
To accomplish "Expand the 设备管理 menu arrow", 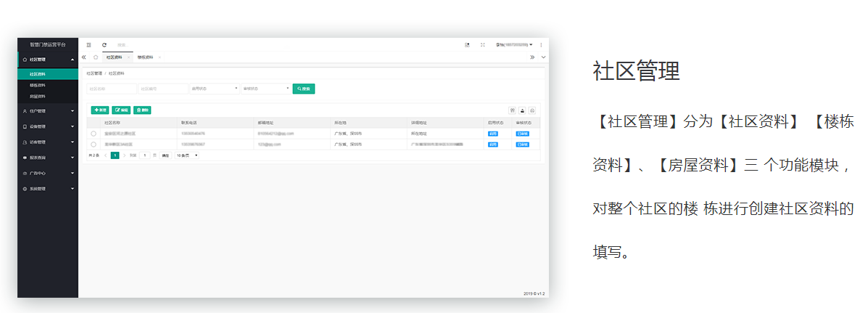I will coord(73,126).
